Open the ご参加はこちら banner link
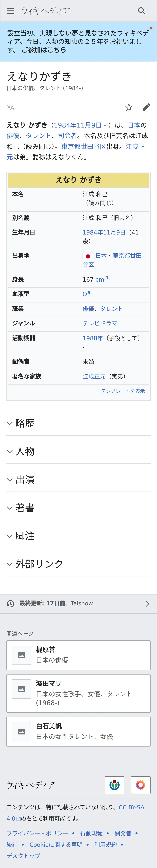157x868 pixels. coord(44,50)
